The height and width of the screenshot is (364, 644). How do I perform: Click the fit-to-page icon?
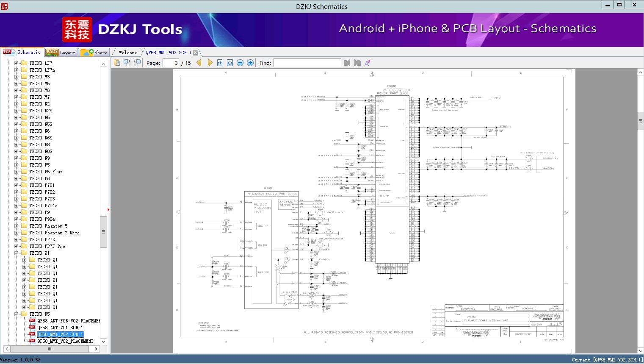tap(230, 63)
